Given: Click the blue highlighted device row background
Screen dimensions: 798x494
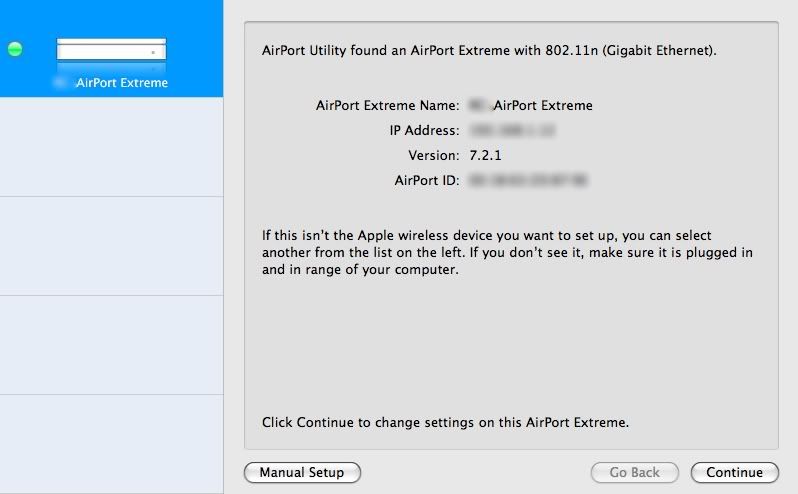Looking at the screenshot, I should point(111,48).
